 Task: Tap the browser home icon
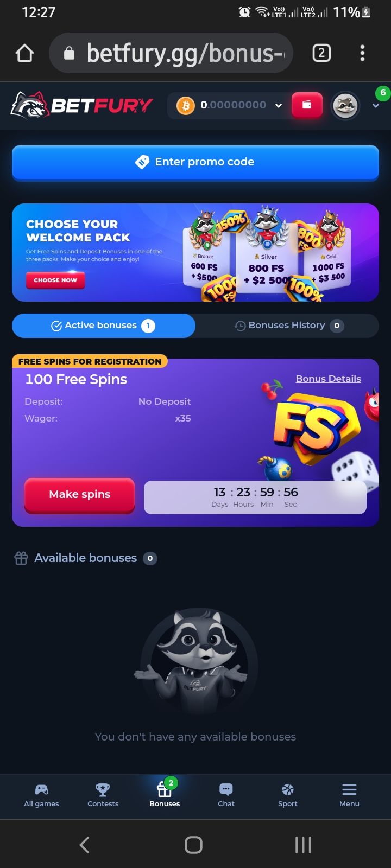[x=25, y=53]
